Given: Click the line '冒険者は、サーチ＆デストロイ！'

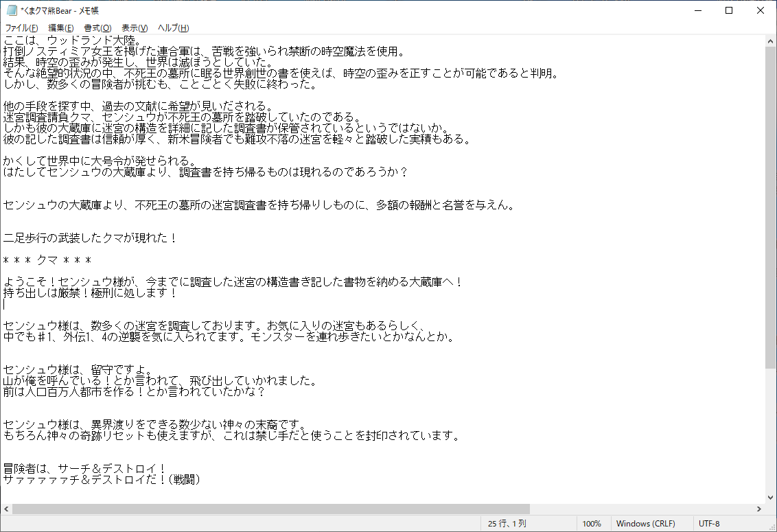Looking at the screenshot, I should click(84, 468).
